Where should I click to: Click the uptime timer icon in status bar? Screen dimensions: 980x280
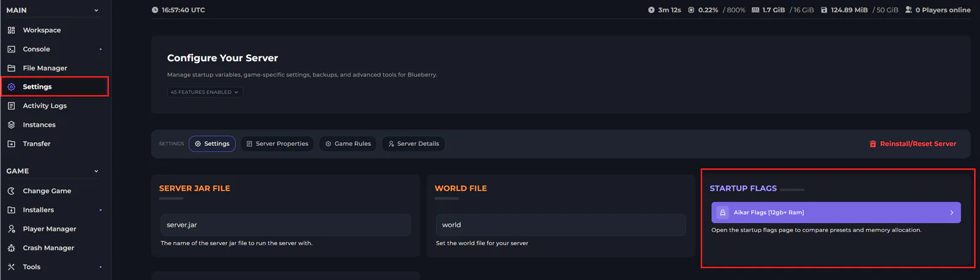651,10
